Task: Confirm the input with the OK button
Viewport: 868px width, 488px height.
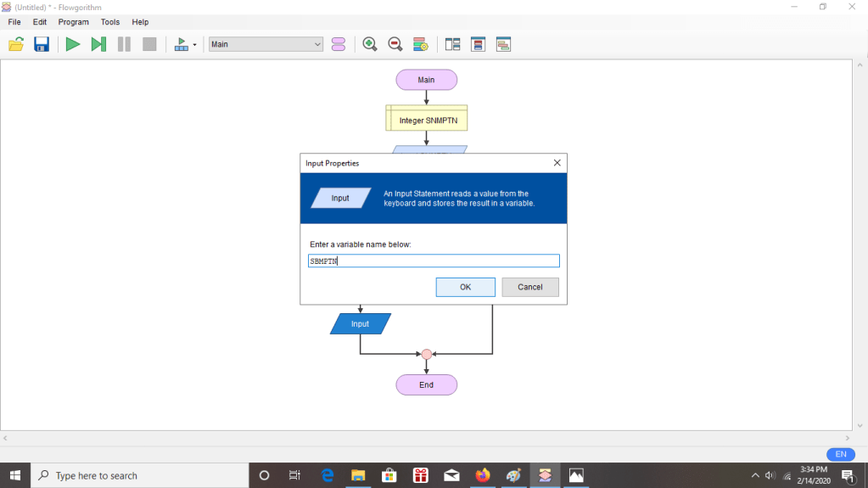Action: pyautogui.click(x=465, y=287)
